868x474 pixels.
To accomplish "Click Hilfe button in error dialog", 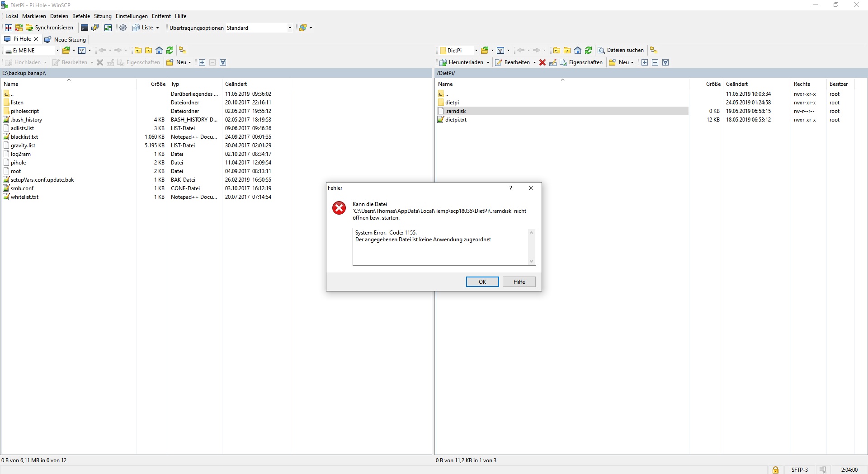I will click(519, 282).
